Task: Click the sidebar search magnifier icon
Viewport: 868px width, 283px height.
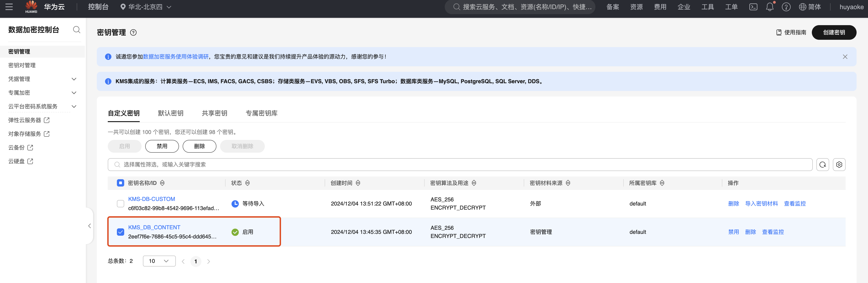Action: [x=76, y=30]
